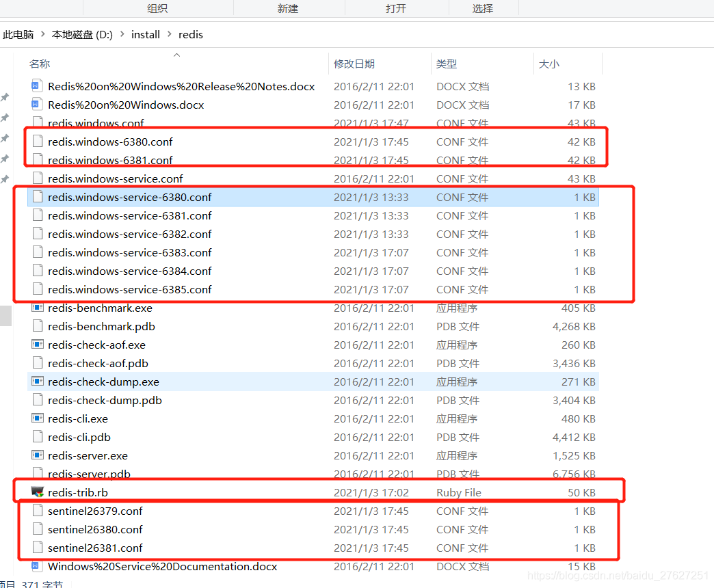
Task: Click the redis-check-dump.pdb file icon
Action: tap(38, 399)
